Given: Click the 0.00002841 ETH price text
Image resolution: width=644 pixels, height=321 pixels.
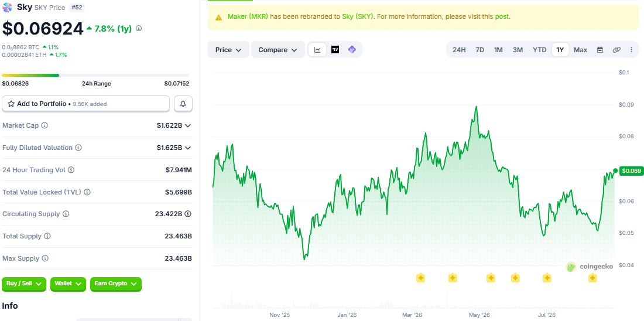Looking at the screenshot, I should (24, 54).
